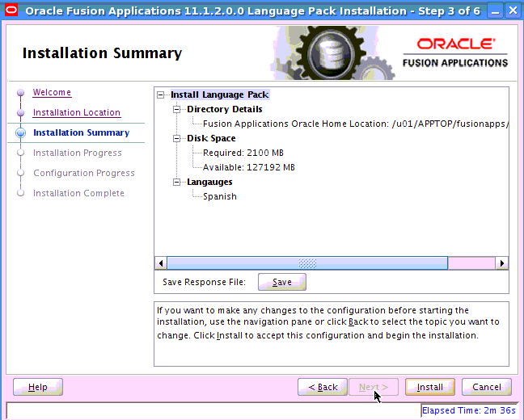Select the Spanish language row
524x420 pixels.
220,196
